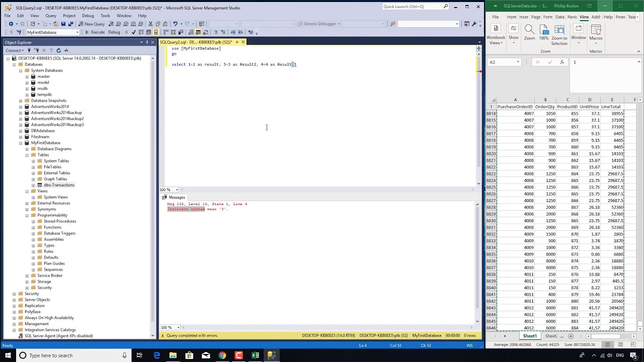Click the Windows Start button
The image size is (644, 362).
[x=8, y=355]
